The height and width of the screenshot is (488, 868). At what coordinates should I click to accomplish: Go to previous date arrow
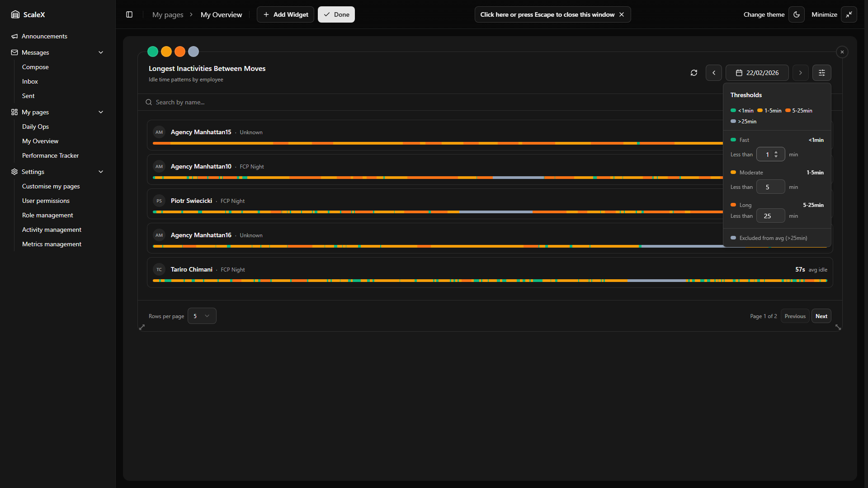coord(714,73)
